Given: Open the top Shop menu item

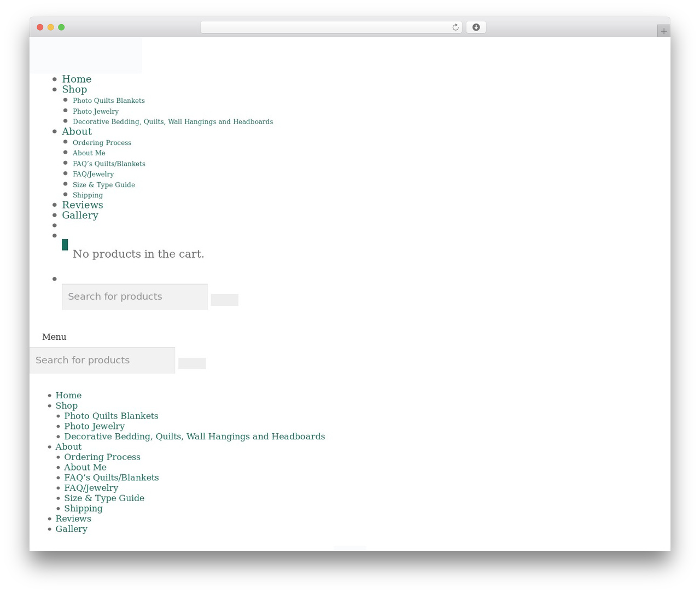Looking at the screenshot, I should (74, 90).
